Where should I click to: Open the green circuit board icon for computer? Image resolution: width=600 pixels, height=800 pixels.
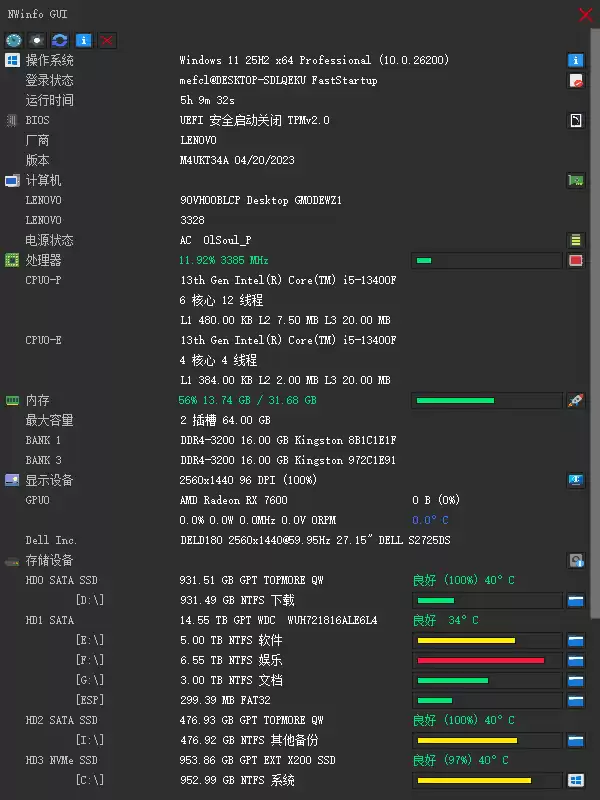[x=575, y=180]
